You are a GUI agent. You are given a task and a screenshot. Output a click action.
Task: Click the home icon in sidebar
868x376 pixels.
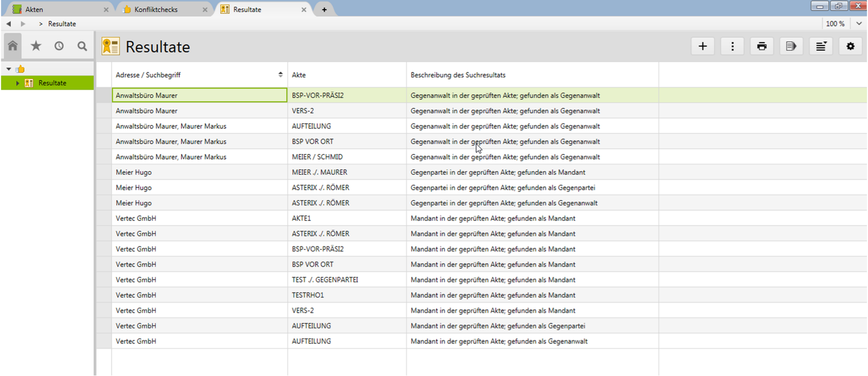pos(13,46)
